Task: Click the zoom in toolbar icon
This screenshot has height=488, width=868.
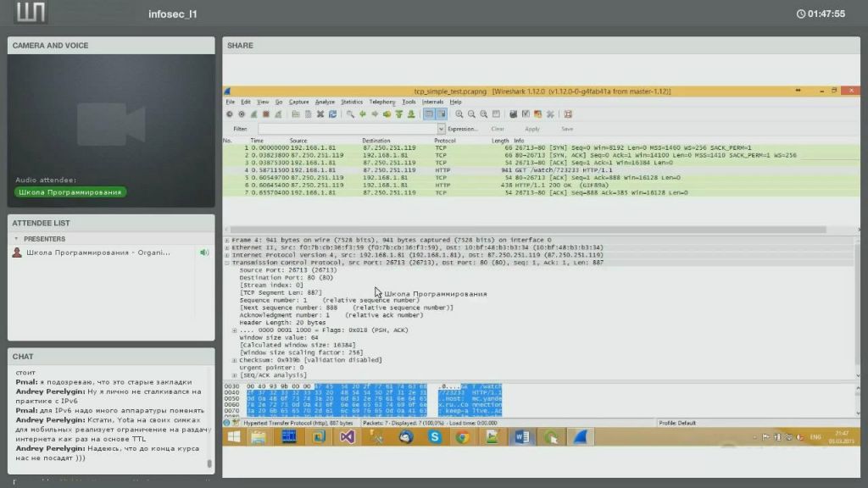Action: point(459,114)
